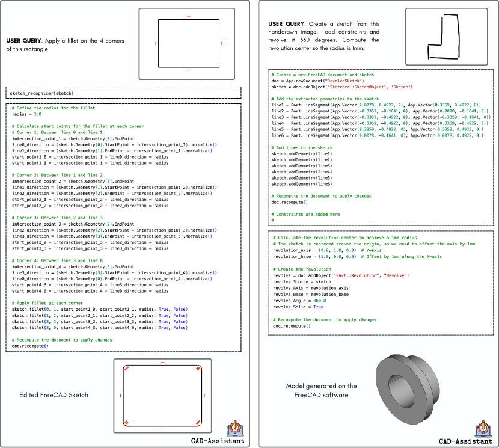Viewport: 499px width, 448px height.
Task: Click the CAD-Assistant logo icon in right panel
Action: (483, 429)
